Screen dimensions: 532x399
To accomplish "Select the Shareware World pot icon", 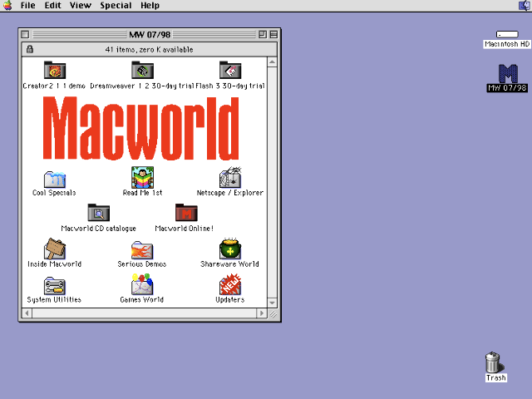I will 230,249.
